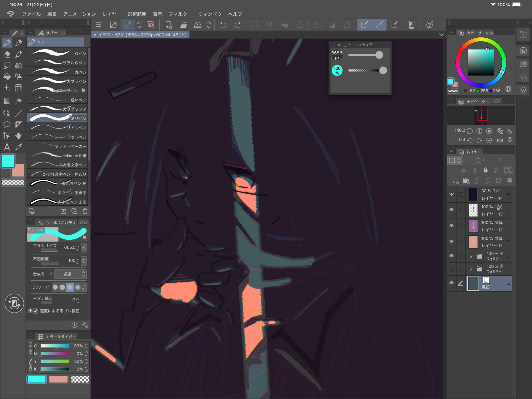Toggle visibility of layer 12
This screenshot has width=532, height=399.
[x=451, y=226]
